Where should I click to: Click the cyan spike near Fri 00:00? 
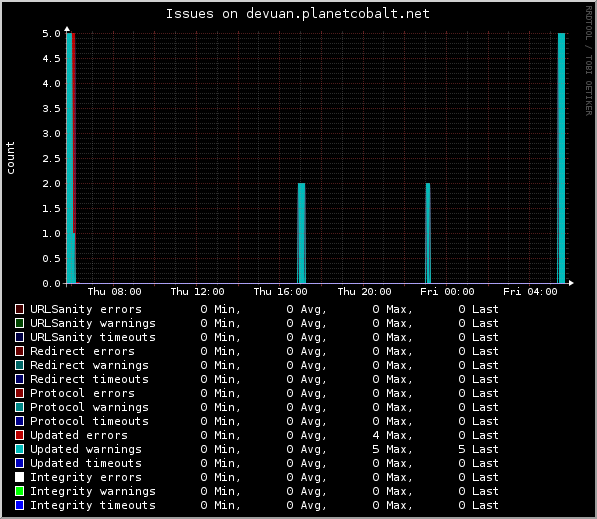click(428, 233)
